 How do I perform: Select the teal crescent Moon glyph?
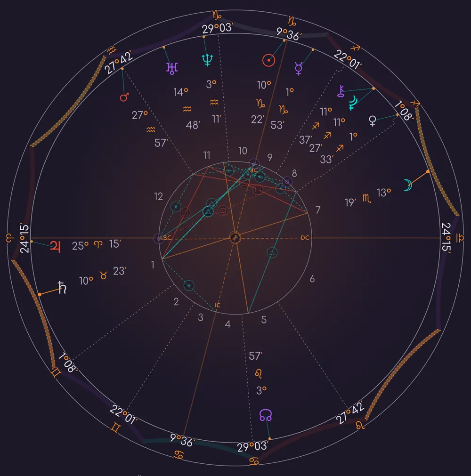pos(407,185)
